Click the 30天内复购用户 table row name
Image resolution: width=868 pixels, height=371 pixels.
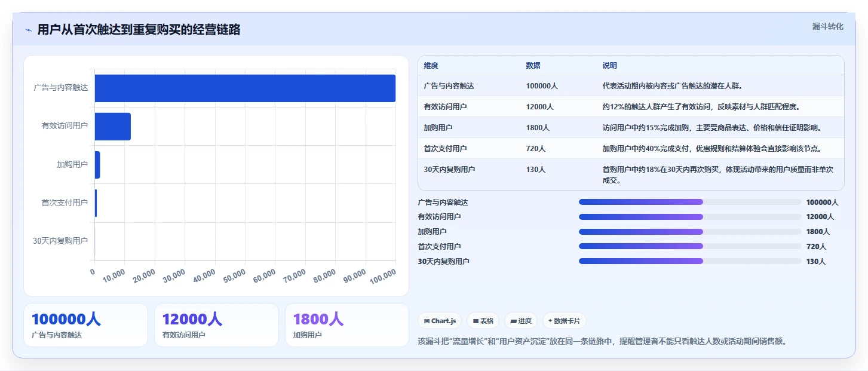click(x=449, y=170)
